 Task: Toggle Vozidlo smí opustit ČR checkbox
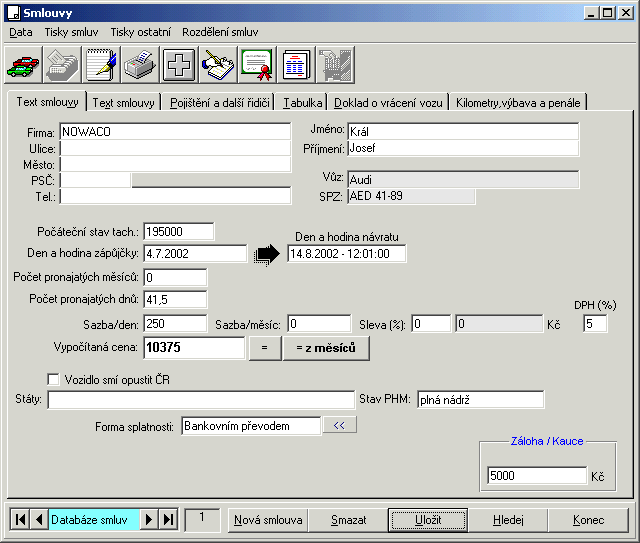pos(53,380)
